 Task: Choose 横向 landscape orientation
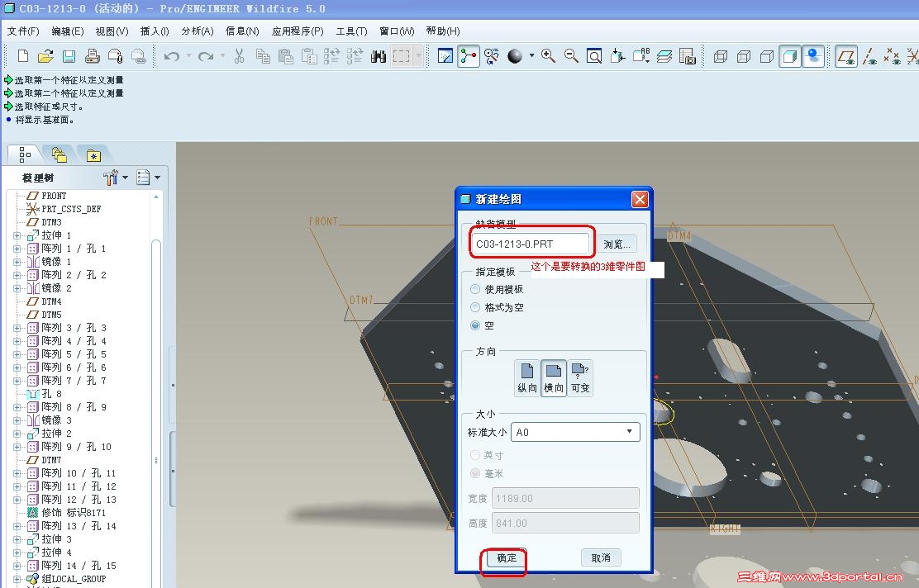(553, 378)
